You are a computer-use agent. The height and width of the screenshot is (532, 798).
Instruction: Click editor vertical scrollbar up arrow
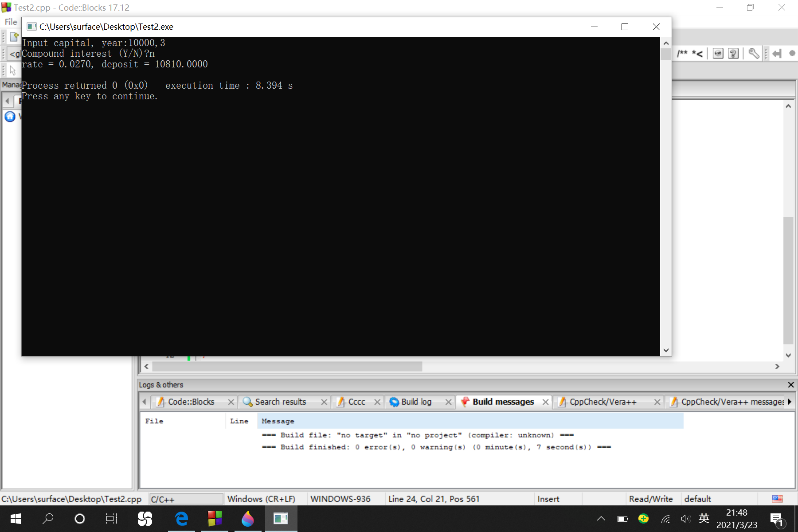(x=788, y=106)
